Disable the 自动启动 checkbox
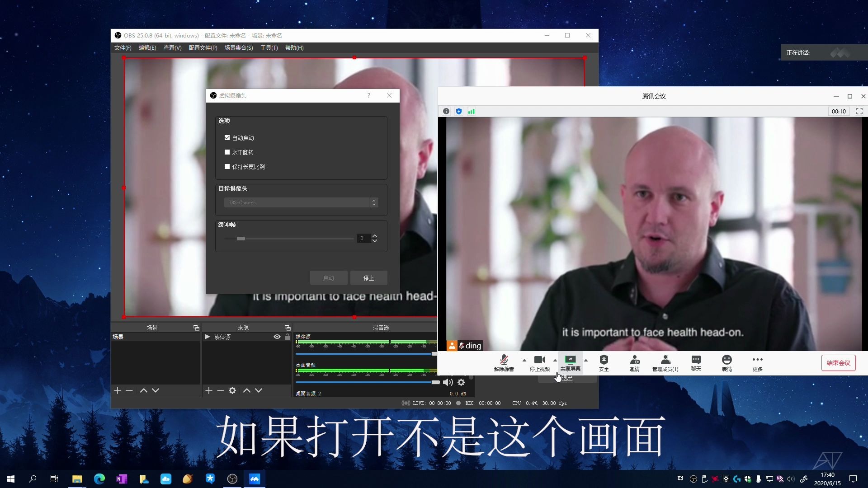This screenshot has height=488, width=868. tap(227, 137)
